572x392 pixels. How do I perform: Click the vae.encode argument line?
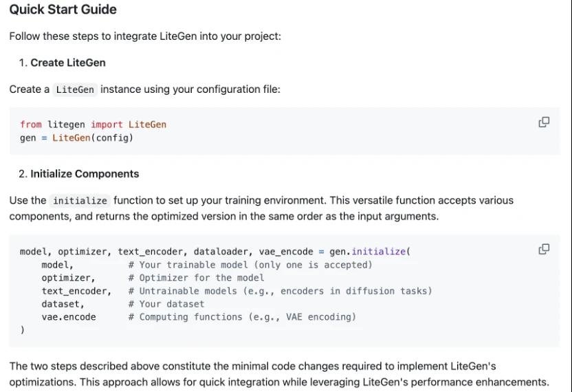tap(69, 317)
